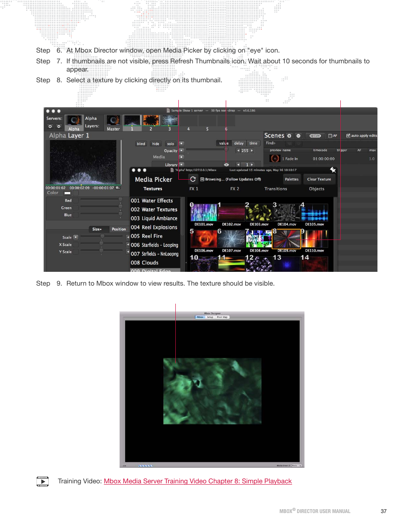Adjust the Red color slider

coord(101,199)
